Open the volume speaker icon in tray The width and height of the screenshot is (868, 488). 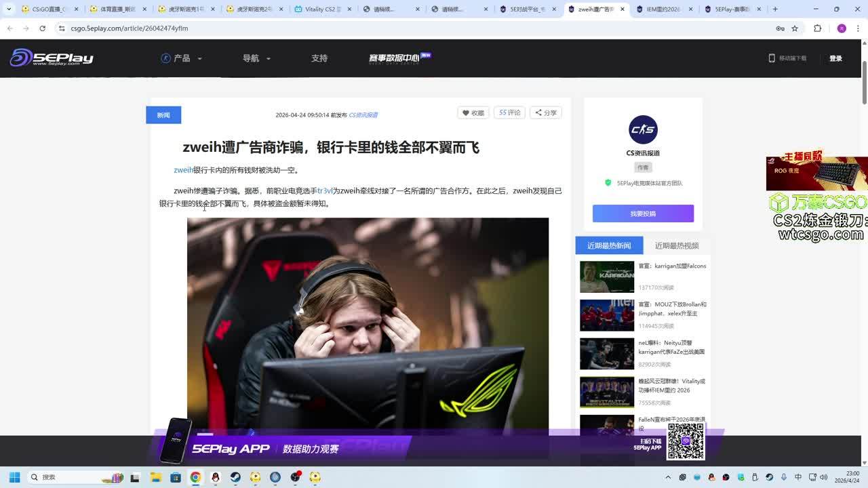pyautogui.click(x=824, y=477)
